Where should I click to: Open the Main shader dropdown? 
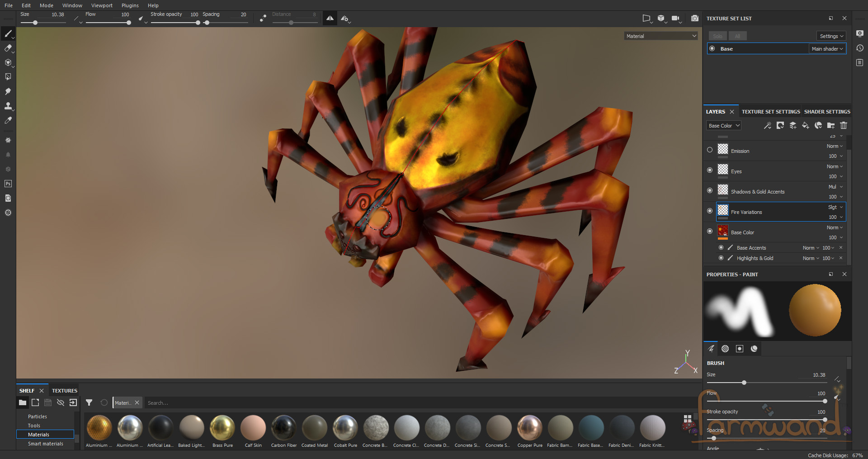pyautogui.click(x=827, y=49)
